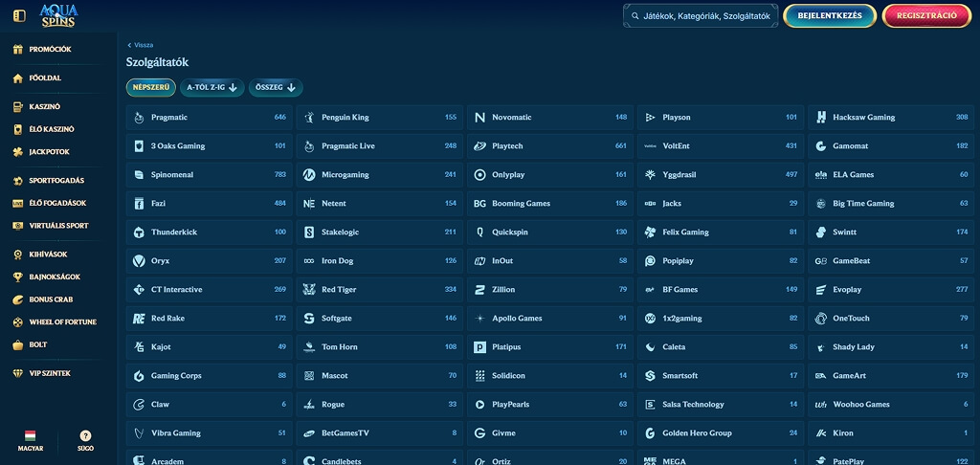Select the Salsa Technology provider row
980x465 pixels.
[721, 405]
